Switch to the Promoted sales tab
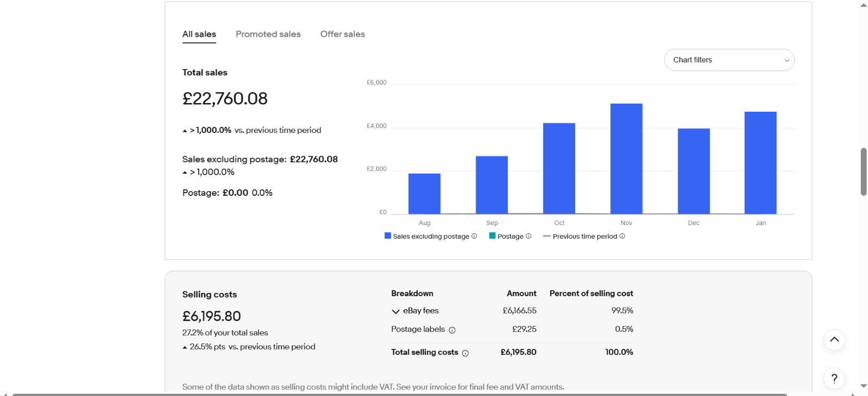 [x=268, y=34]
